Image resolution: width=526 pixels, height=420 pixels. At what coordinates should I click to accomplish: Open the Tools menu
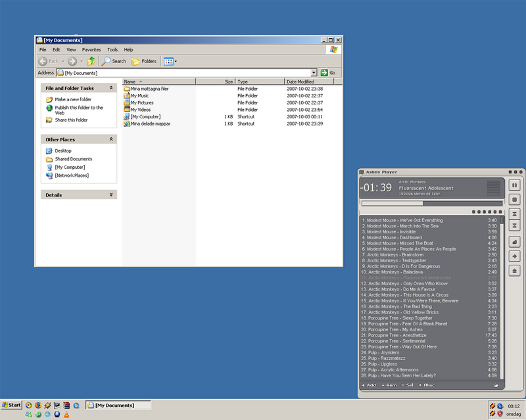(112, 49)
